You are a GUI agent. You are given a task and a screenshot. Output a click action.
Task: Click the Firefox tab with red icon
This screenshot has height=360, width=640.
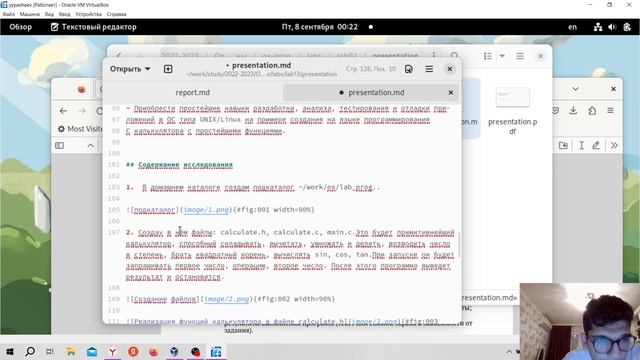(81, 89)
